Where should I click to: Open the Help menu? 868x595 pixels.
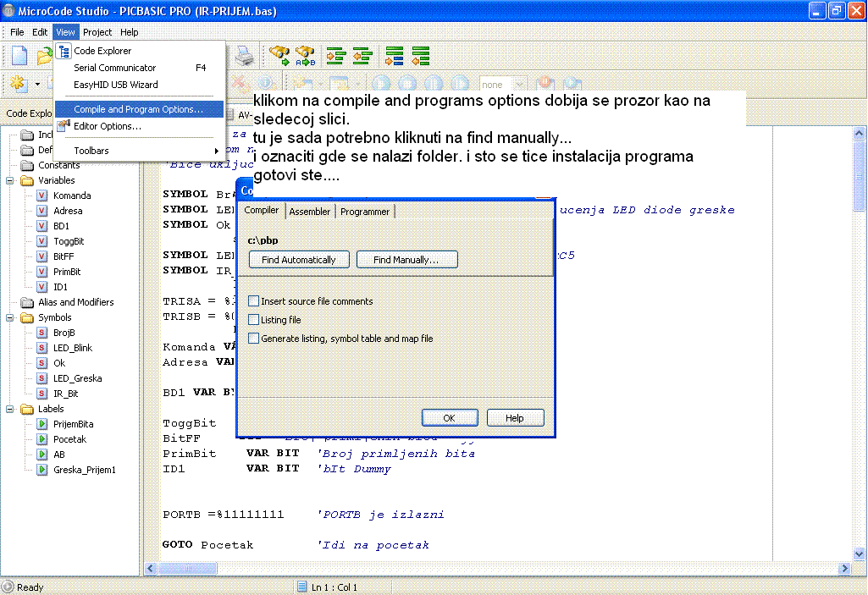coord(130,32)
